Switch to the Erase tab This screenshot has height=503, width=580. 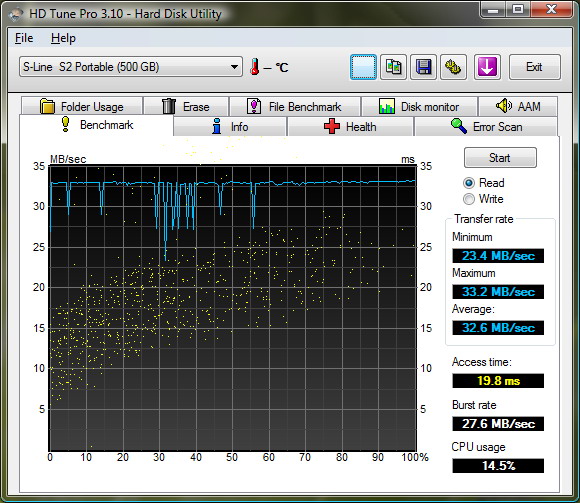[186, 107]
